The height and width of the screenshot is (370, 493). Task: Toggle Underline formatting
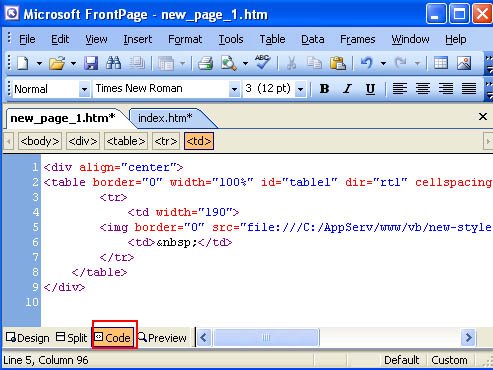coord(370,89)
